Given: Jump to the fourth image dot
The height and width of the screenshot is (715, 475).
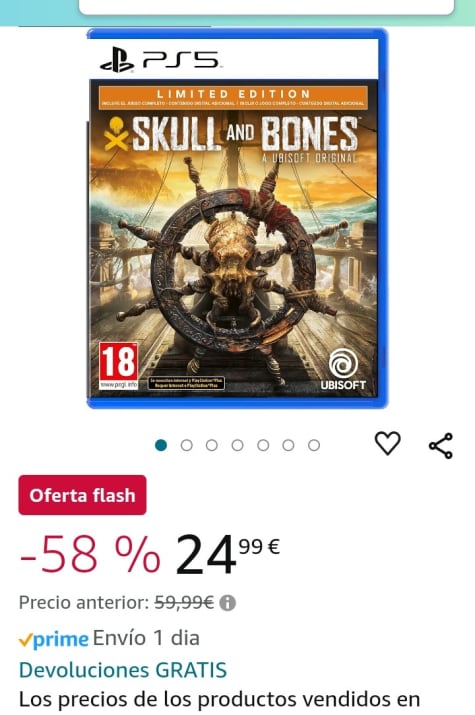Looking at the screenshot, I should tap(238, 445).
